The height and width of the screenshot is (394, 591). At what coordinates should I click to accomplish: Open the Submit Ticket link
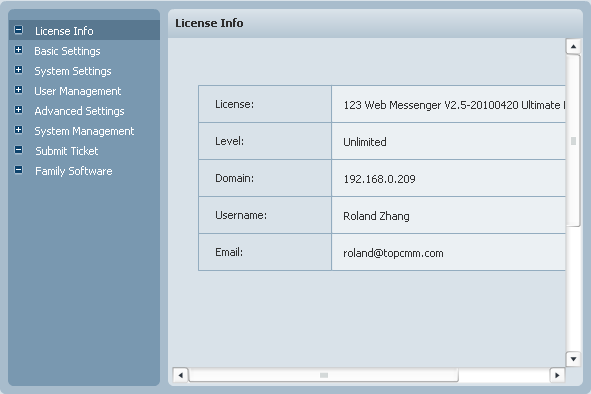click(67, 151)
